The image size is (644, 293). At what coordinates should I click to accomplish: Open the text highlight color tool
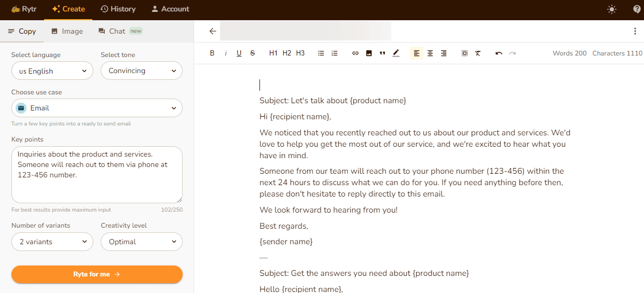point(396,53)
